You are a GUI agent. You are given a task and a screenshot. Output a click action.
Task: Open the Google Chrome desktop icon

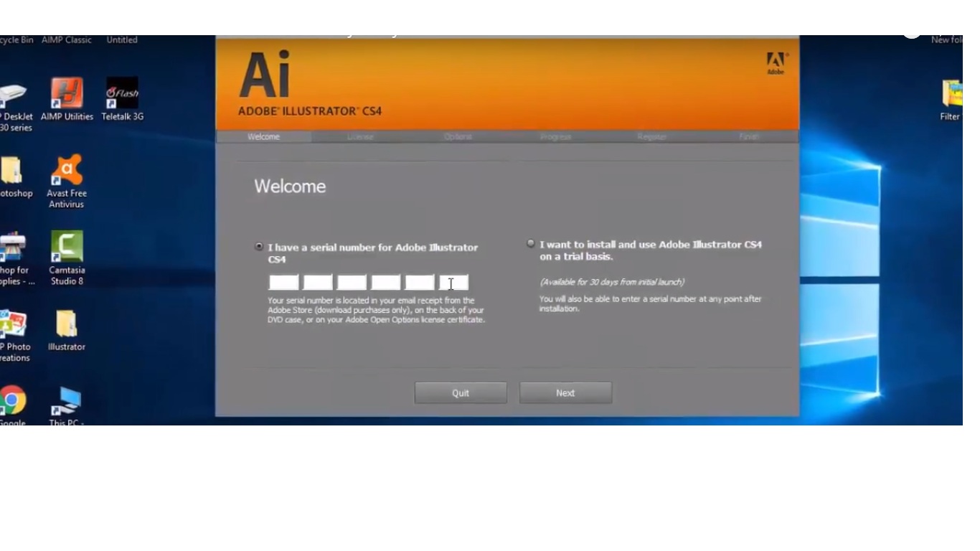tap(12, 401)
